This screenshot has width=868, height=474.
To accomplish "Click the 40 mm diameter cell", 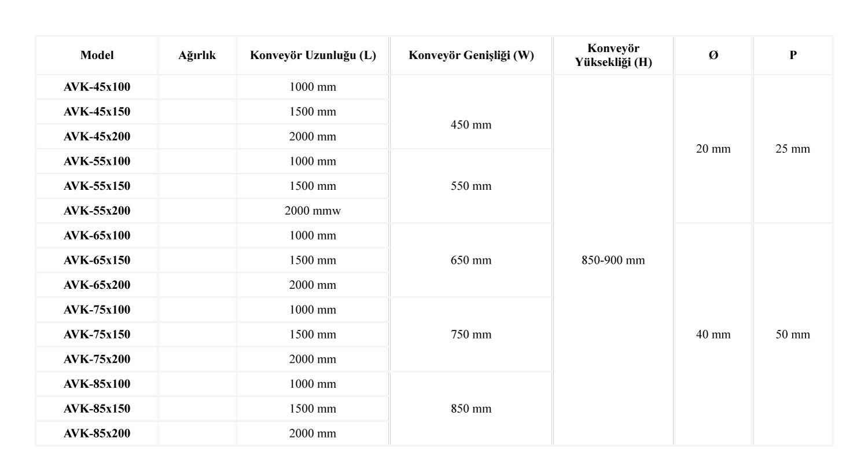I will coord(713,335).
